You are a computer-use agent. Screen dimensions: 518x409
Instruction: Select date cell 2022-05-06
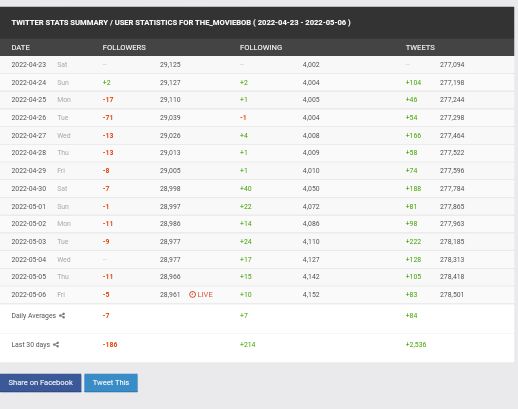29,295
